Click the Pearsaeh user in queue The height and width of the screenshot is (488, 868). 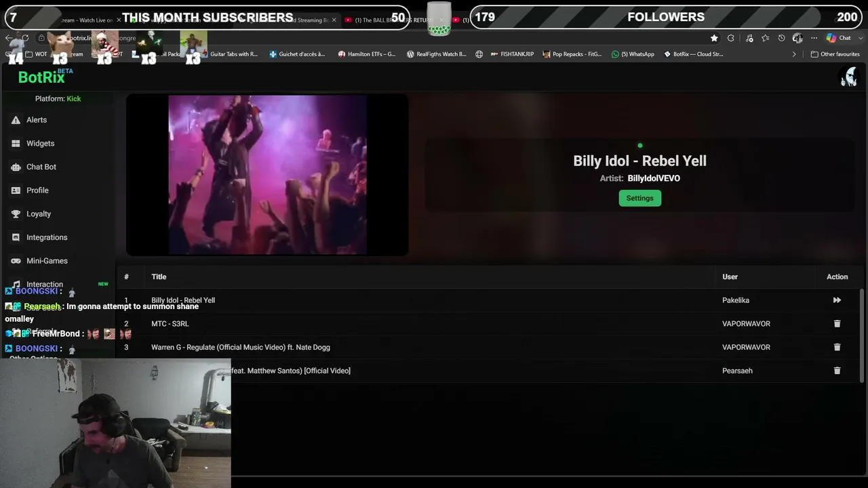[737, 371]
